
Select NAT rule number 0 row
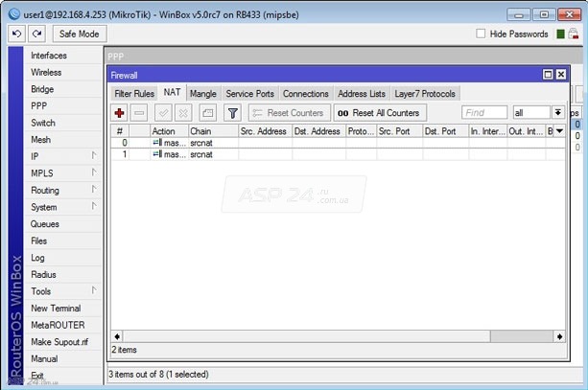tap(338, 143)
